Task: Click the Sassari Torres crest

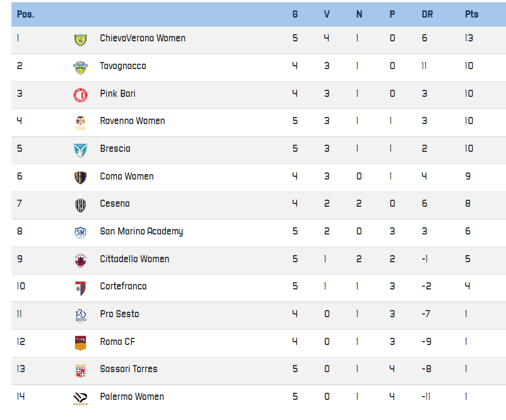Action: [80, 370]
